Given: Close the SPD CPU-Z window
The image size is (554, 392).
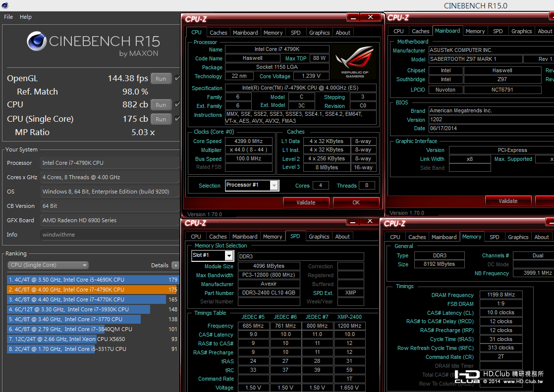Looking at the screenshot, I should point(370,222).
